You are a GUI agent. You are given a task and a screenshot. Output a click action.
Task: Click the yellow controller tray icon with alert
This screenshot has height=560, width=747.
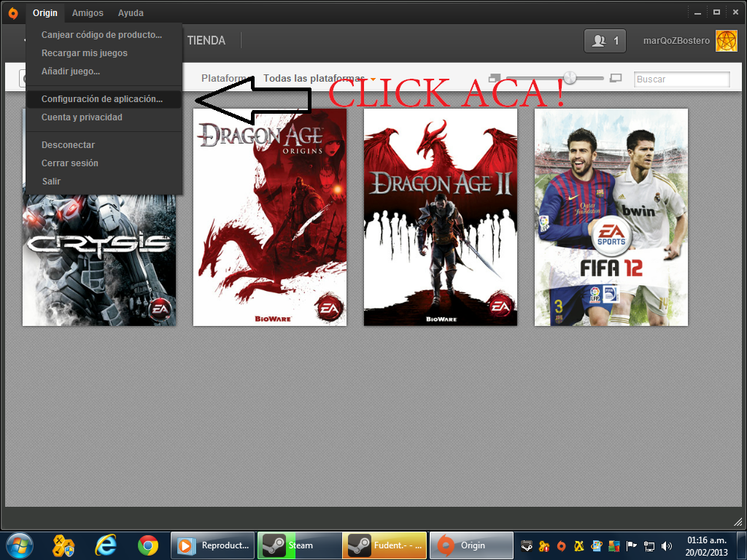[544, 545]
